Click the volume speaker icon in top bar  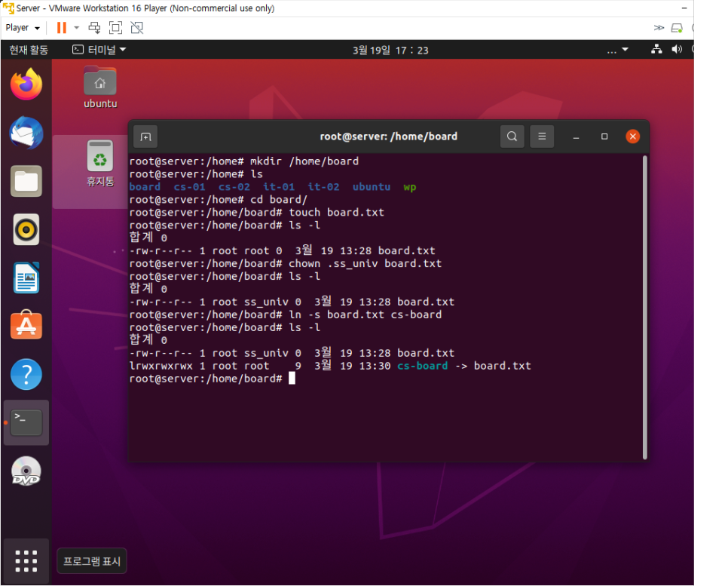coord(677,49)
